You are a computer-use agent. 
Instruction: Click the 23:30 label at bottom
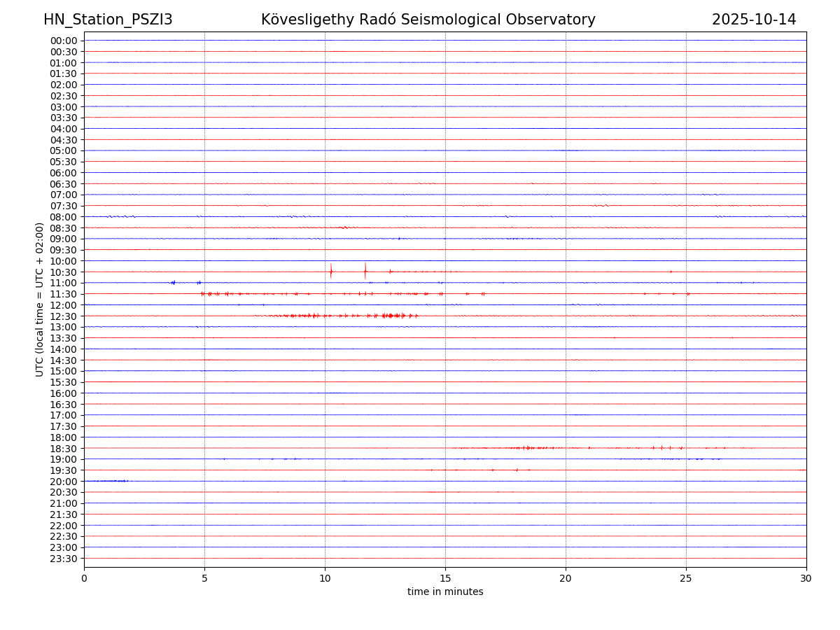pyautogui.click(x=64, y=558)
